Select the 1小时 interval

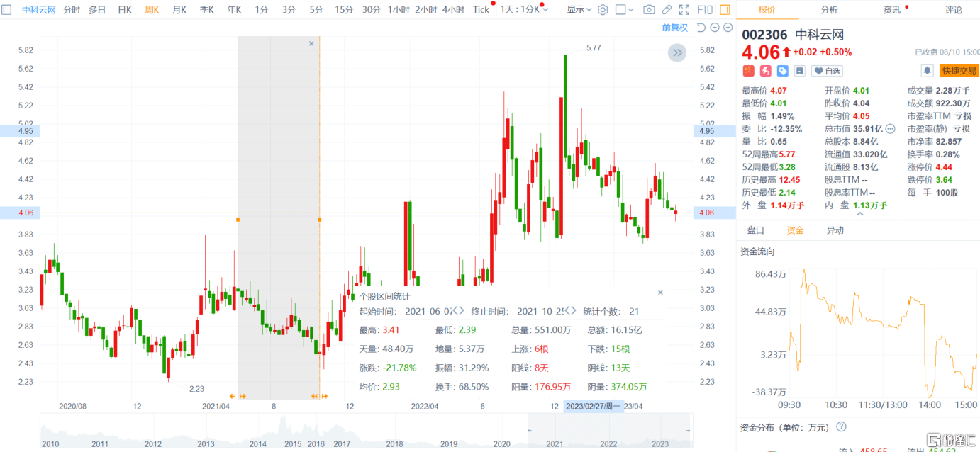pyautogui.click(x=399, y=10)
